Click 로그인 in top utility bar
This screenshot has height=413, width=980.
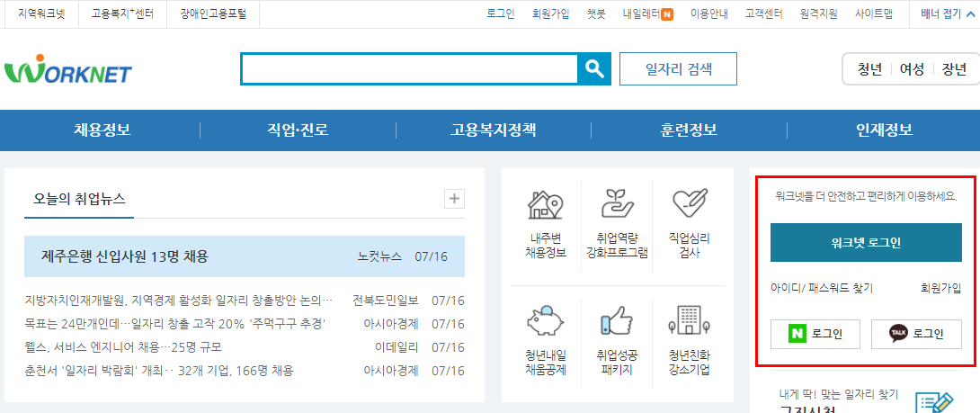[x=501, y=13]
